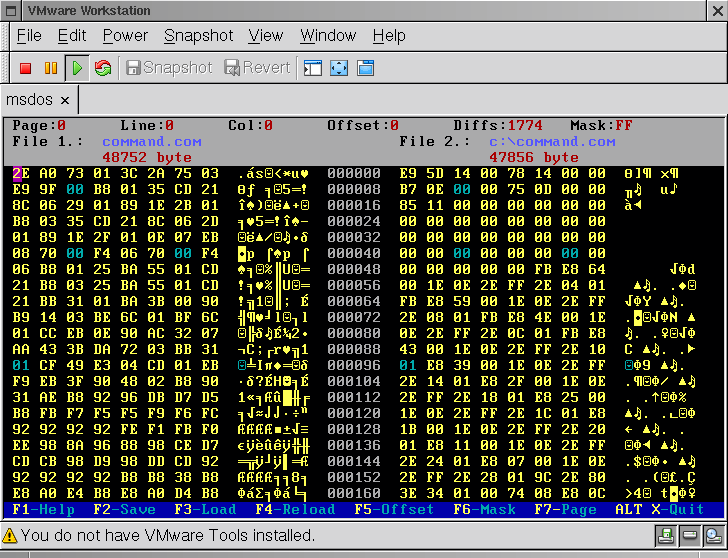This screenshot has width=728, height=558.
Task: Click the show/hide sidebar view icon
Action: (x=313, y=68)
